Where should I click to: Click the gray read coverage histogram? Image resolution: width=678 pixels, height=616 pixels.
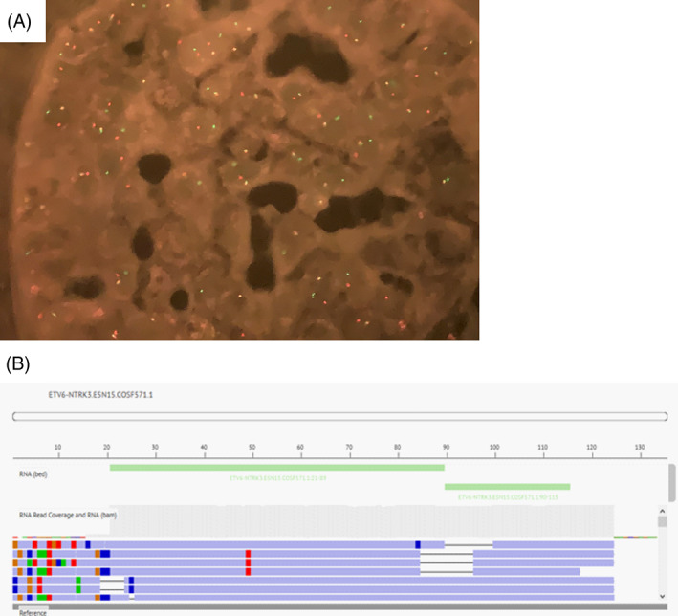[363, 521]
